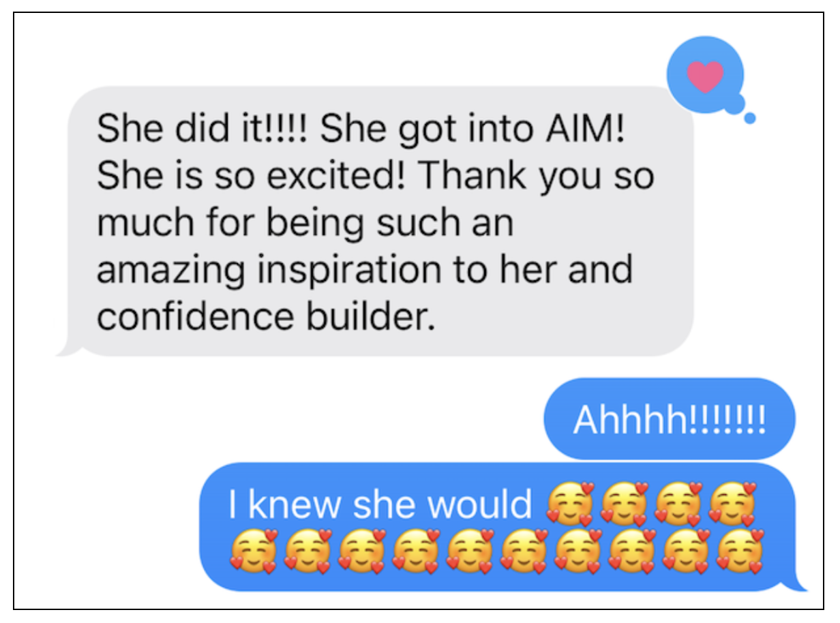Viewport: 840px width, 623px height.
Task: Select the "I knew she would" text
Action: pyautogui.click(x=380, y=505)
